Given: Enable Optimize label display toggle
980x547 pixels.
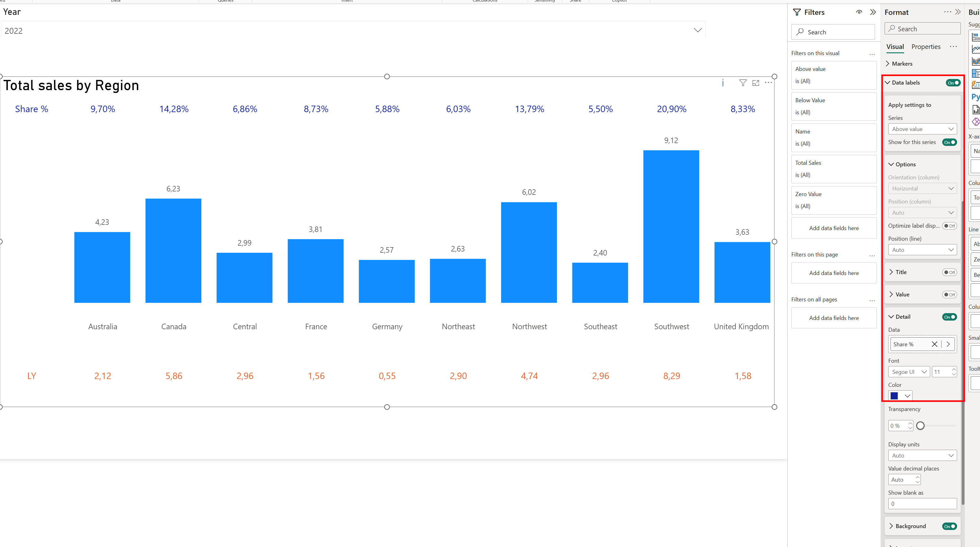Looking at the screenshot, I should [950, 226].
